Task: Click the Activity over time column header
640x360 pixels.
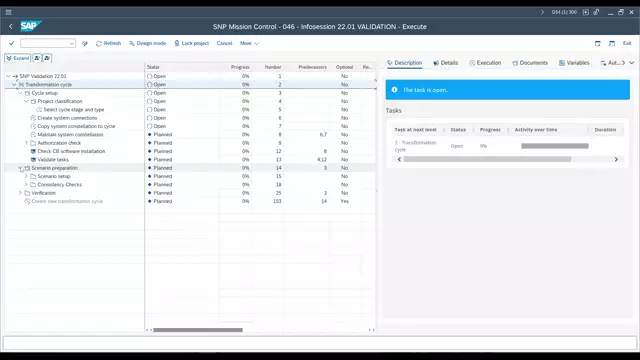Action: point(536,130)
